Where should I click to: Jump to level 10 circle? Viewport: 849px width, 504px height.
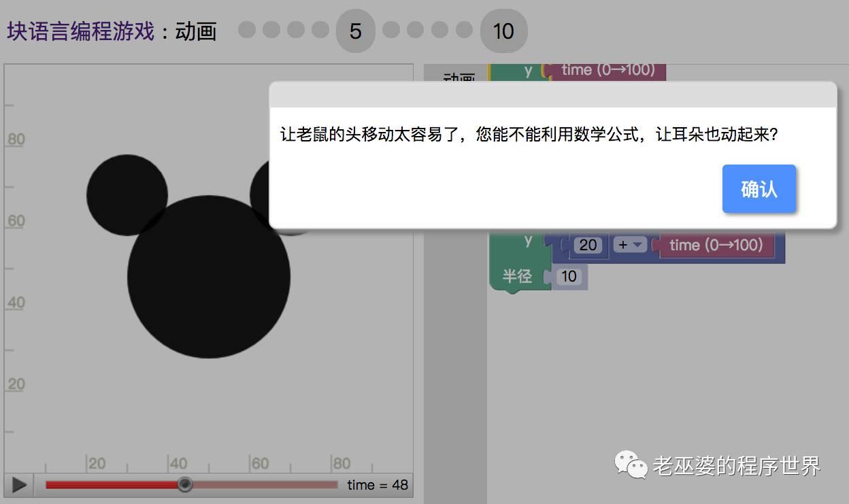pos(503,31)
